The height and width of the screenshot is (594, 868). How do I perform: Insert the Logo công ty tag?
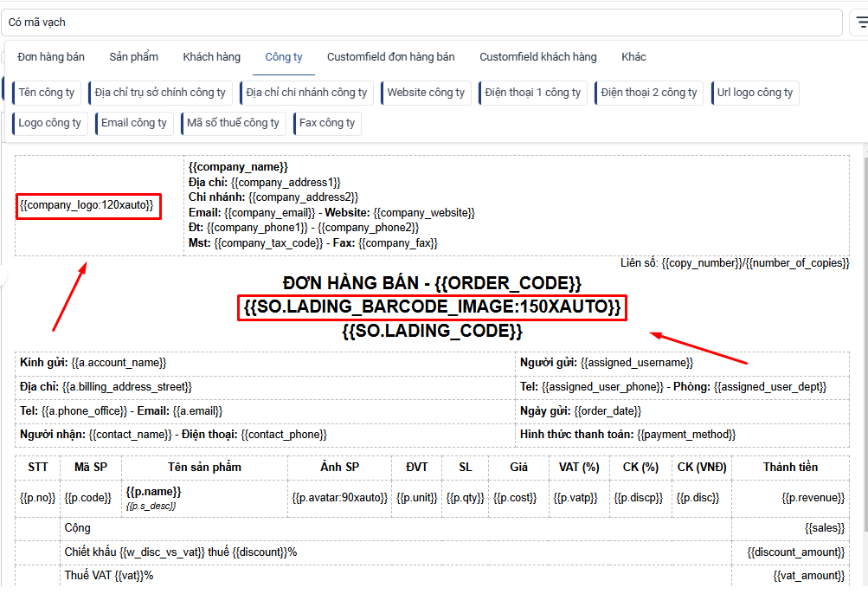(50, 123)
